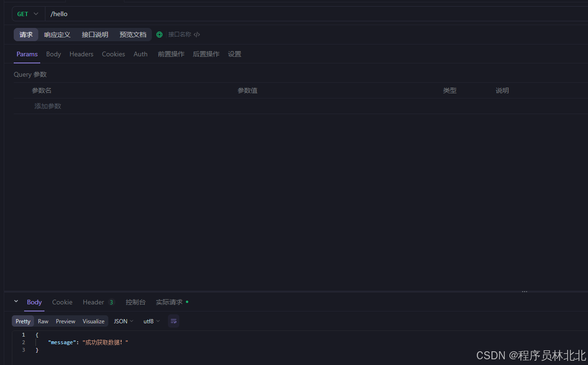This screenshot has height=365, width=588.
Task: Click line number 2 in response
Action: [x=23, y=342]
